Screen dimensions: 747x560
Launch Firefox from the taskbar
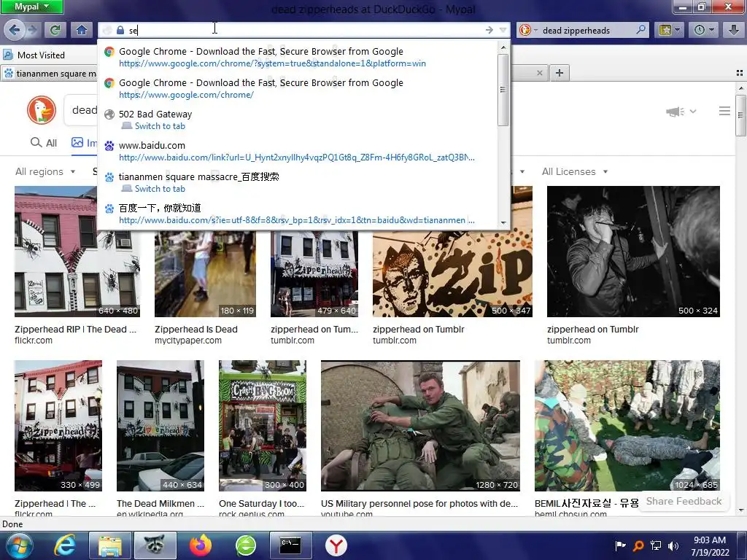tap(201, 545)
